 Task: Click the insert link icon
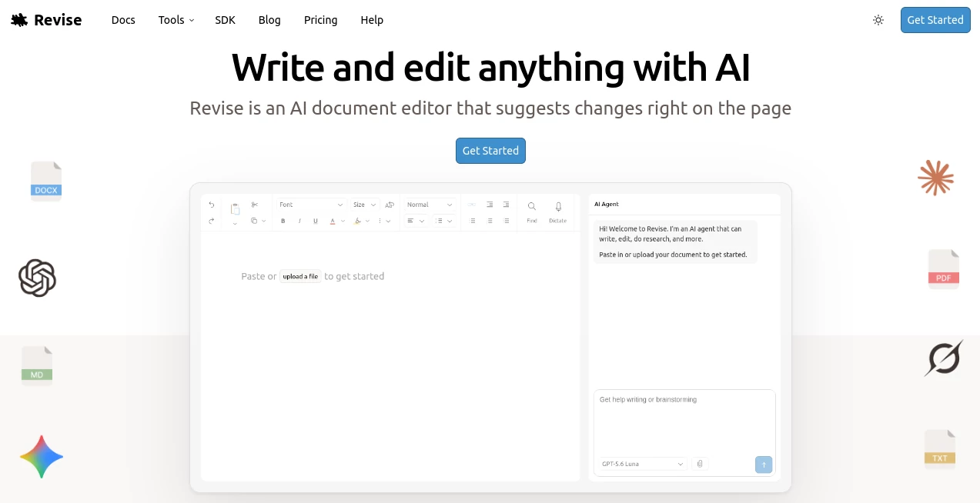coord(472,205)
